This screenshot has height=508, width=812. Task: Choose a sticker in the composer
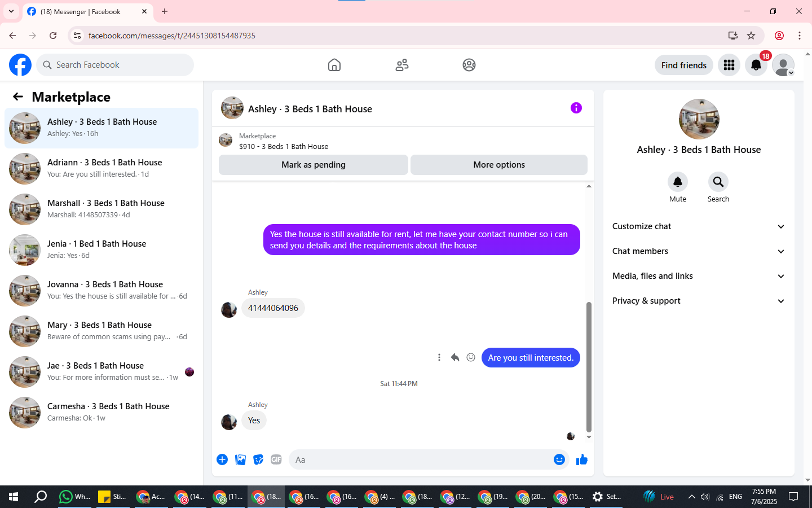[258, 459]
